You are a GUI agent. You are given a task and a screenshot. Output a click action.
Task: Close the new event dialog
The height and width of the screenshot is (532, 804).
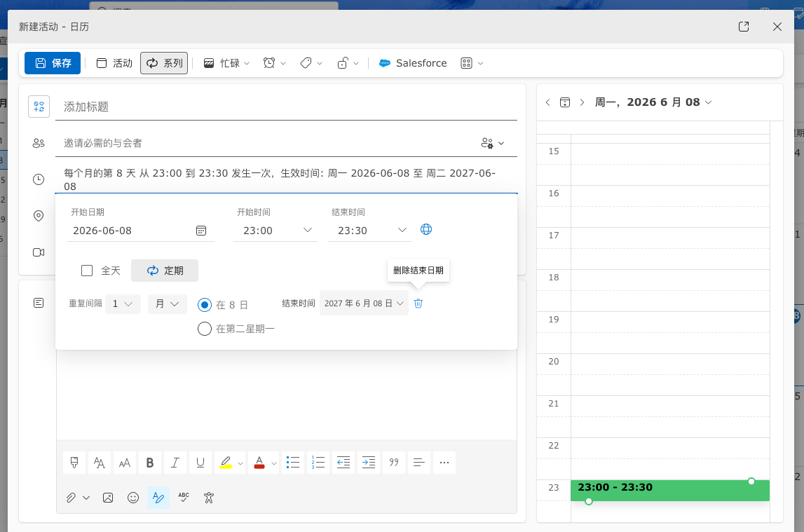(777, 27)
